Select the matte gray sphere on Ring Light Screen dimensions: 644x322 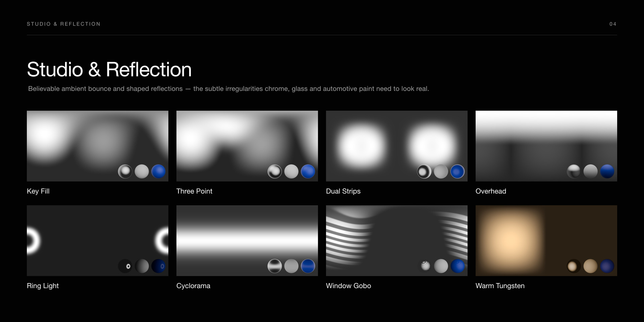point(142,266)
